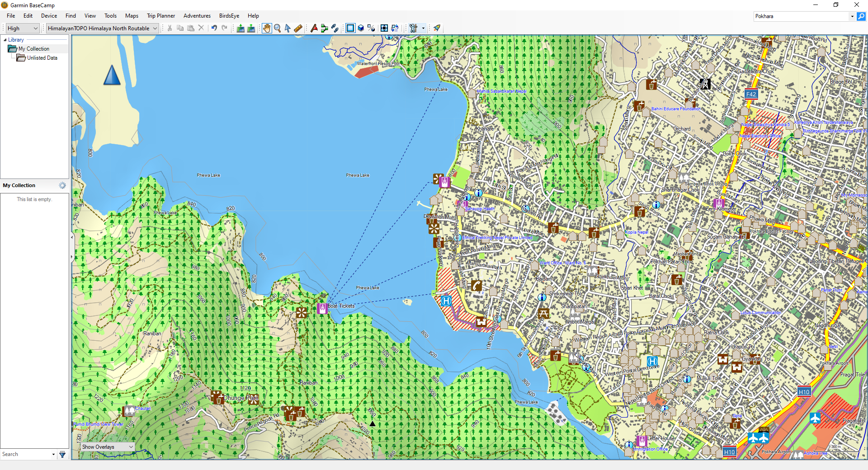Image resolution: width=868 pixels, height=470 pixels.
Task: Select the Zoom magnifier tool
Action: (x=277, y=28)
